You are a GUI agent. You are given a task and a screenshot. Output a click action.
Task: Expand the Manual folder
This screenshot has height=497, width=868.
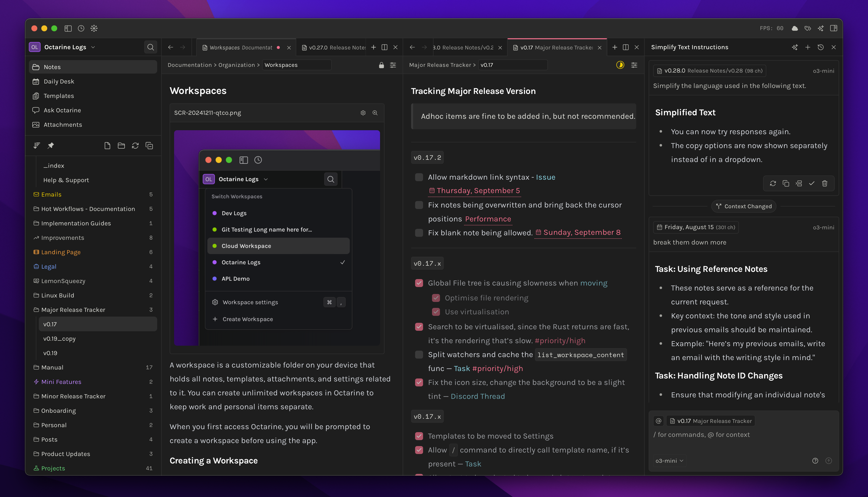[x=93, y=367]
